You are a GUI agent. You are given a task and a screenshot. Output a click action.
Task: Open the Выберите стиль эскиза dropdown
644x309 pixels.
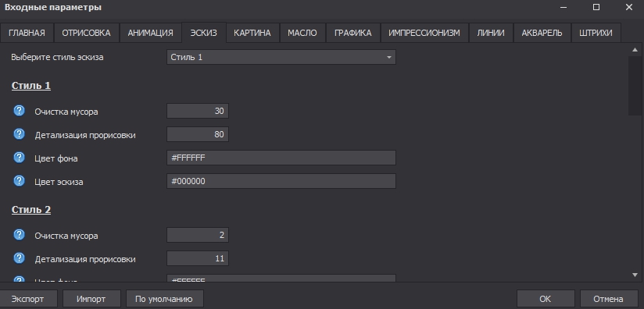pos(281,57)
